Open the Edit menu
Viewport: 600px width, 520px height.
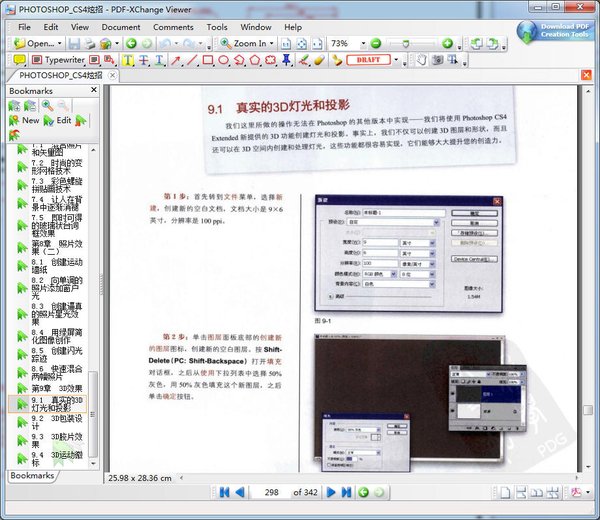pos(51,27)
